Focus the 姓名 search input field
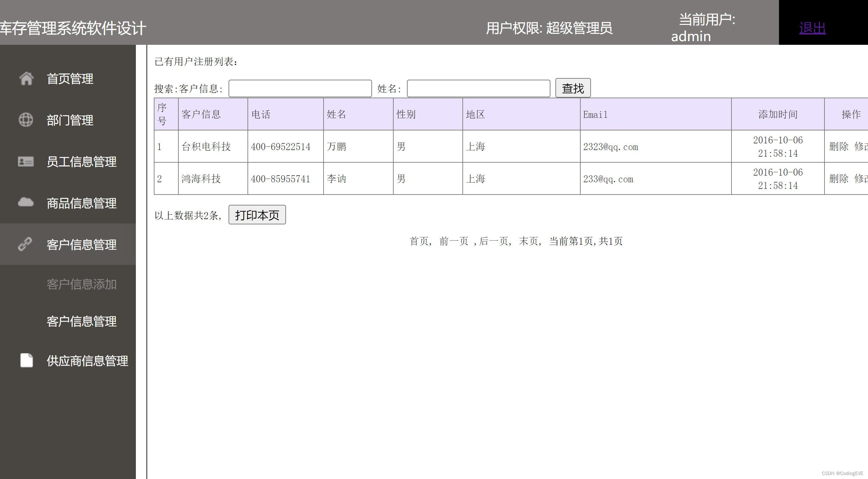The image size is (868, 479). tap(478, 89)
